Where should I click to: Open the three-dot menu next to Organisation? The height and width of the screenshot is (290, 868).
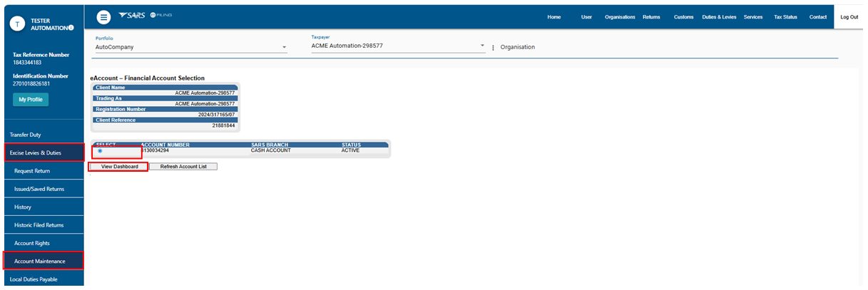(x=493, y=48)
